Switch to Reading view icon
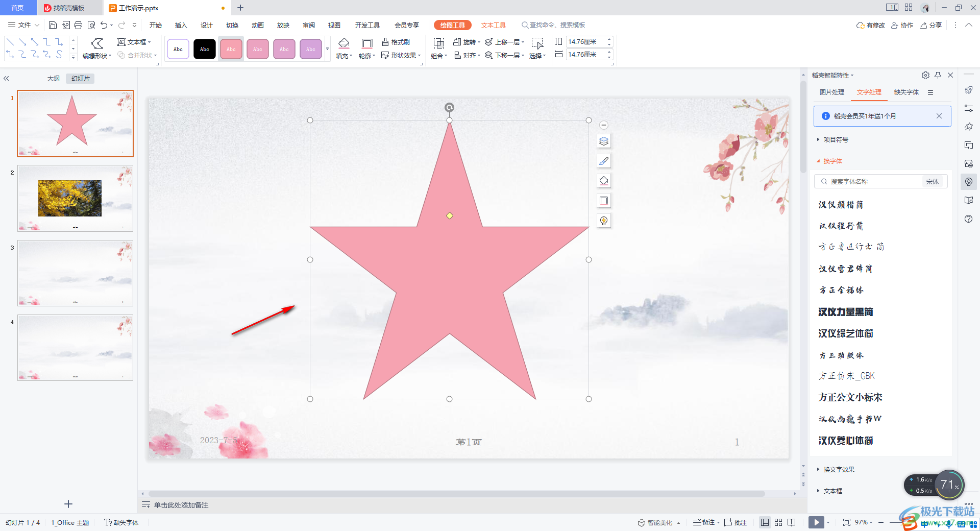This screenshot has height=531, width=980. coord(792,522)
